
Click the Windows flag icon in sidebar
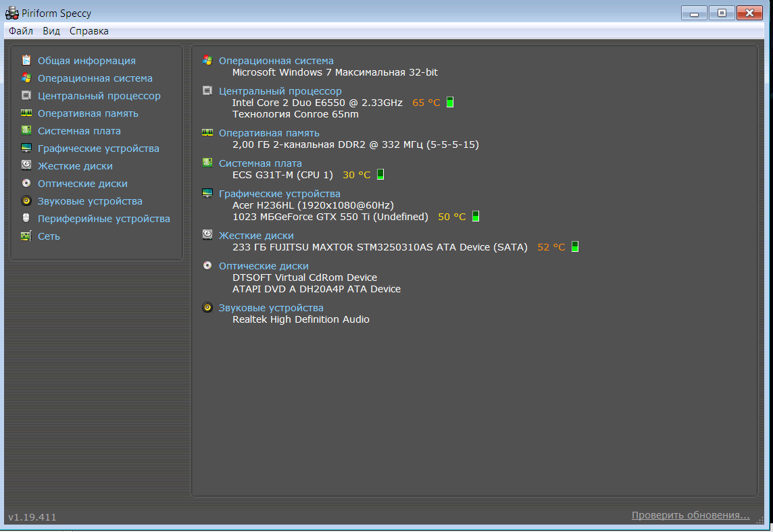[x=26, y=78]
